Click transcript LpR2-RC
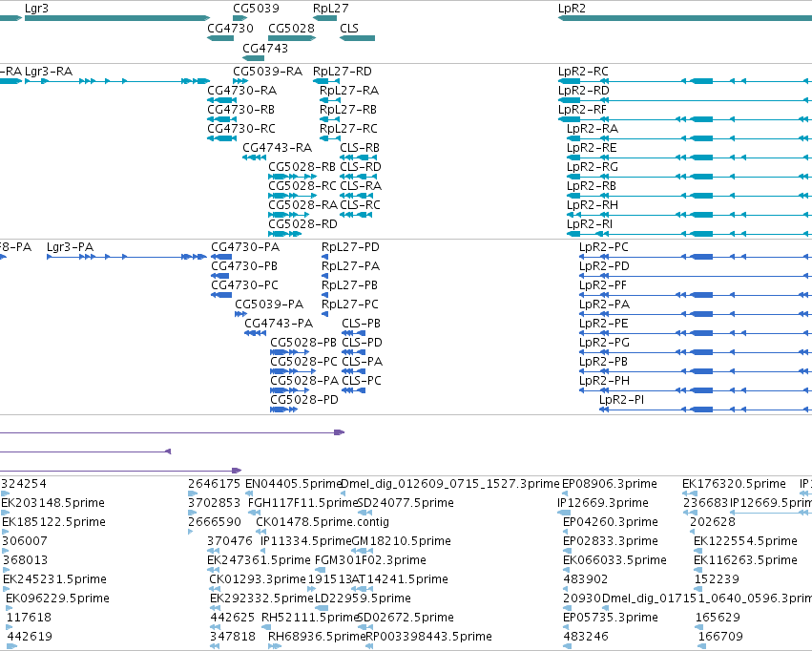The width and height of the screenshot is (812, 651). 583,72
